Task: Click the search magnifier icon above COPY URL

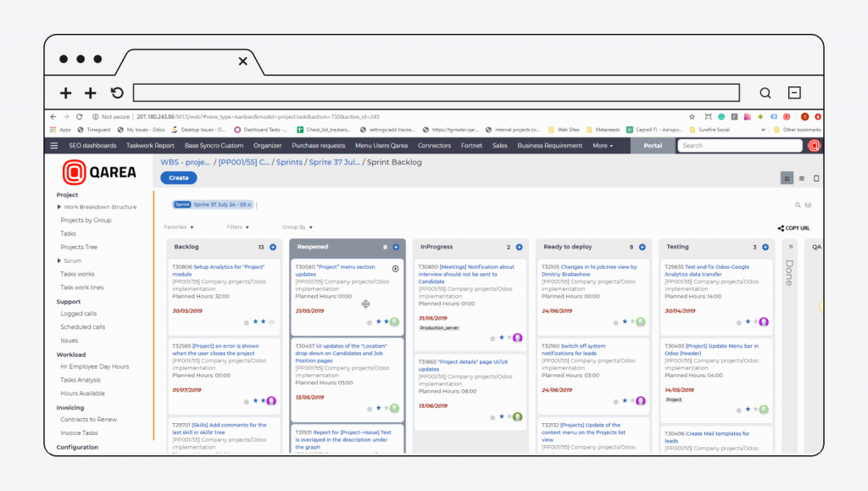Action: pyautogui.click(x=798, y=205)
